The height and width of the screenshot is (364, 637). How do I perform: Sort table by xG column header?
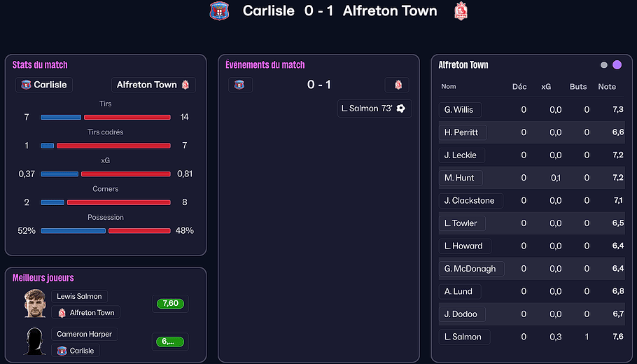[x=546, y=87]
